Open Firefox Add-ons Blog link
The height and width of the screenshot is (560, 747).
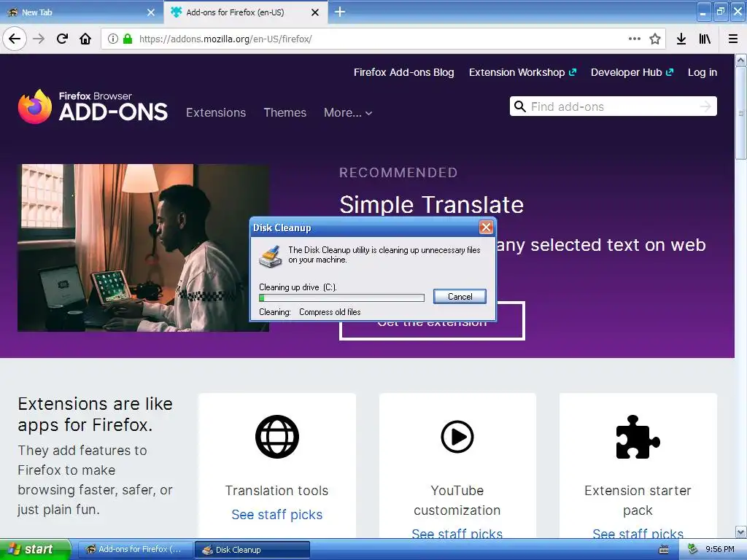pyautogui.click(x=403, y=72)
